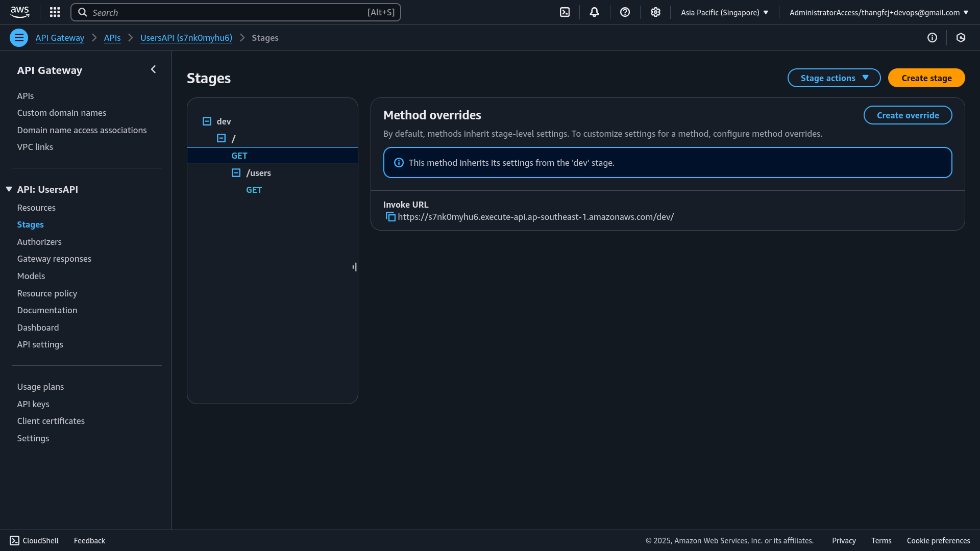Image resolution: width=980 pixels, height=551 pixels.
Task: Collapse the /users resource node
Action: (x=236, y=173)
